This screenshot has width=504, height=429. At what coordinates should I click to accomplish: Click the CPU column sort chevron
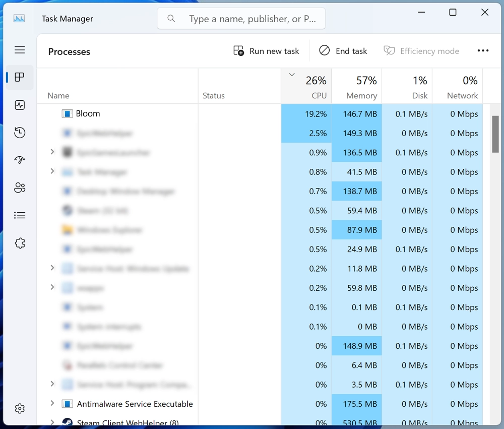point(291,74)
